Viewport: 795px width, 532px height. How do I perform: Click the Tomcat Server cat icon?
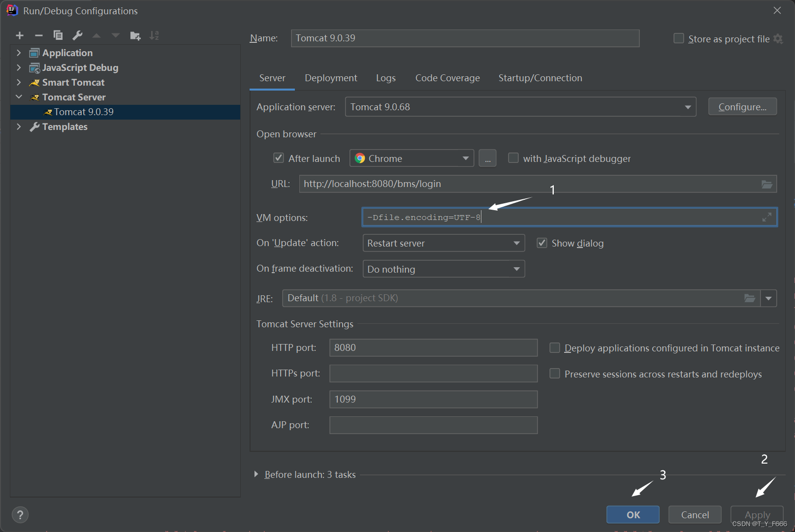point(35,97)
